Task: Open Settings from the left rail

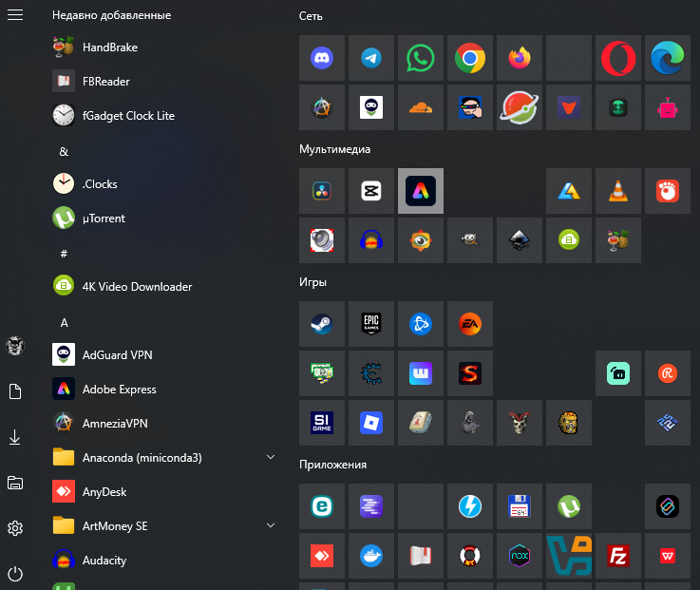Action: (15, 528)
